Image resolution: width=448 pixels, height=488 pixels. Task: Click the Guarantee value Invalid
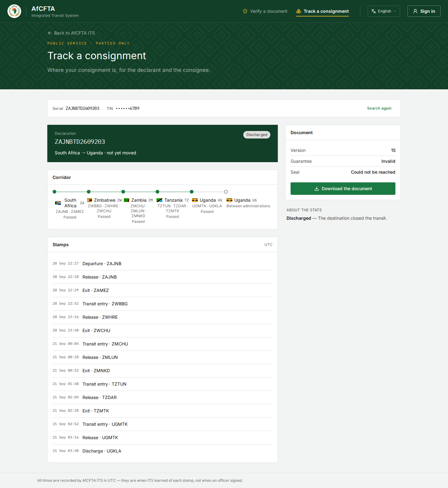388,161
